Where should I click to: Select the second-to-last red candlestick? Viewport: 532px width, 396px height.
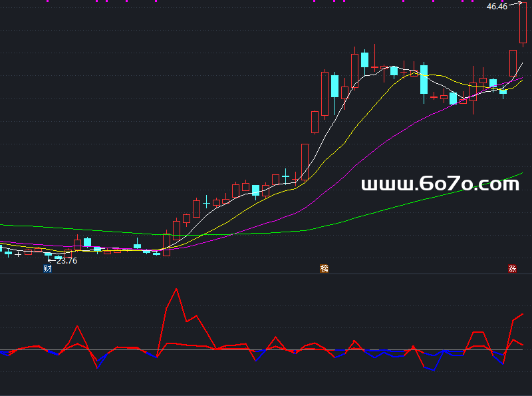pos(513,63)
